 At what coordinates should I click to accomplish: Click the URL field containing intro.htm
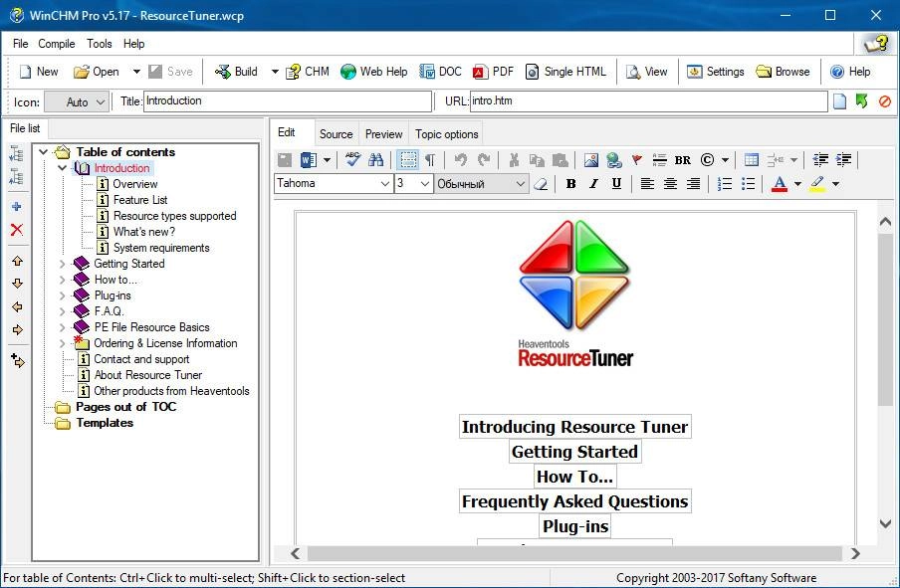[648, 101]
